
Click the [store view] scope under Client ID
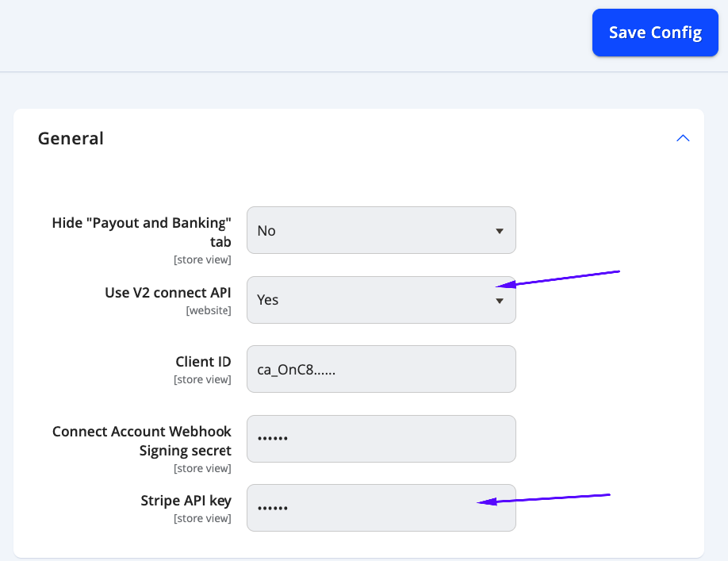point(202,379)
